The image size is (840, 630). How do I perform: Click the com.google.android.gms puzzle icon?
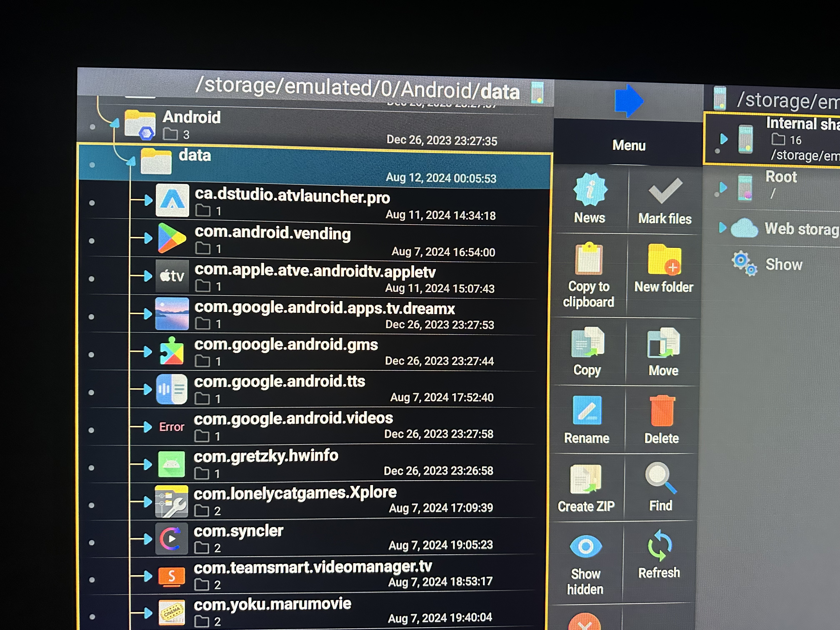172,351
